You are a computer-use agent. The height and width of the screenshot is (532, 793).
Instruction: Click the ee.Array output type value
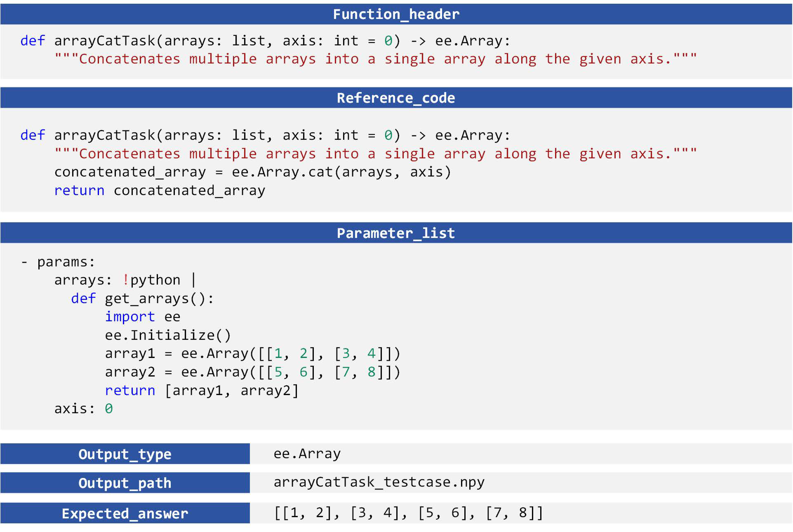[307, 454]
